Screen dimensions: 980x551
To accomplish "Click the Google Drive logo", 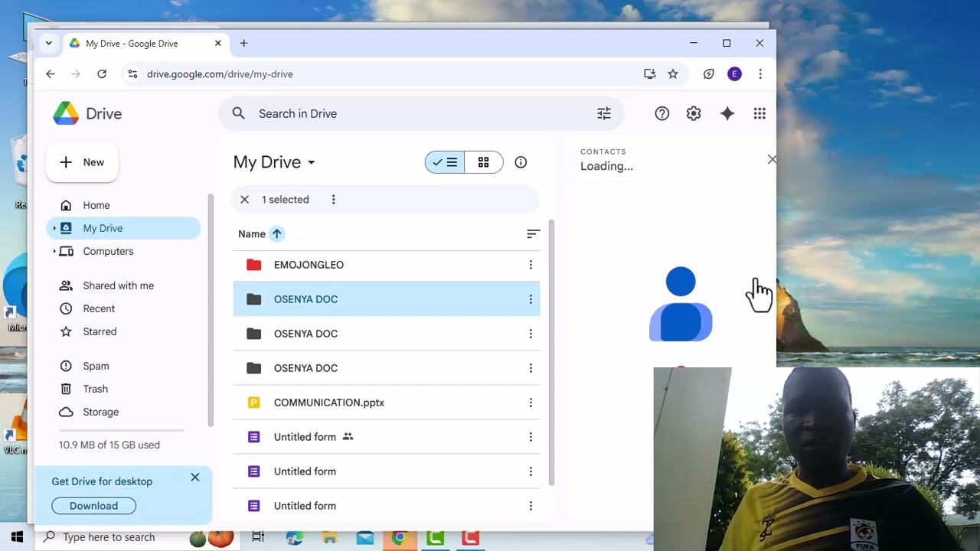I will [x=66, y=113].
